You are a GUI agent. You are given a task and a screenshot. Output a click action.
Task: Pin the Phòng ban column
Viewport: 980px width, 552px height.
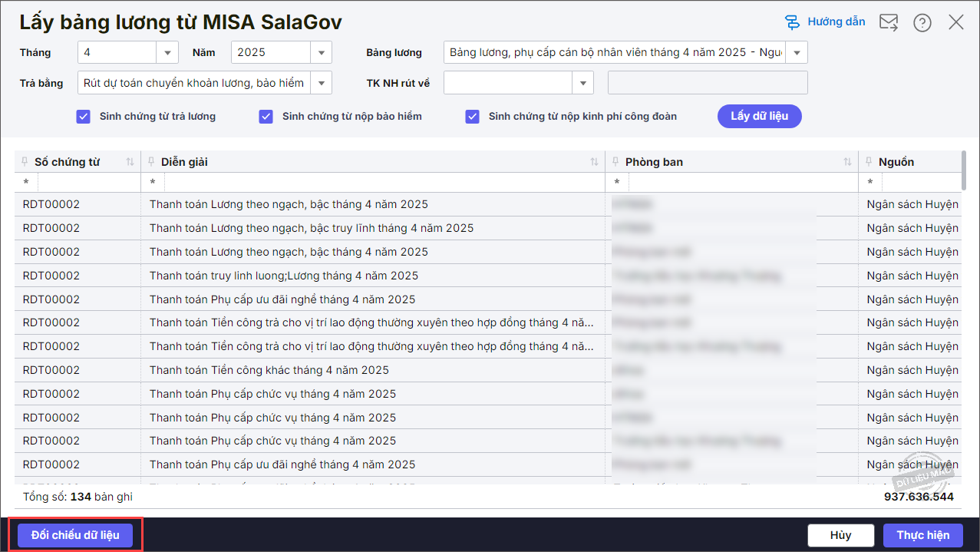coord(616,162)
